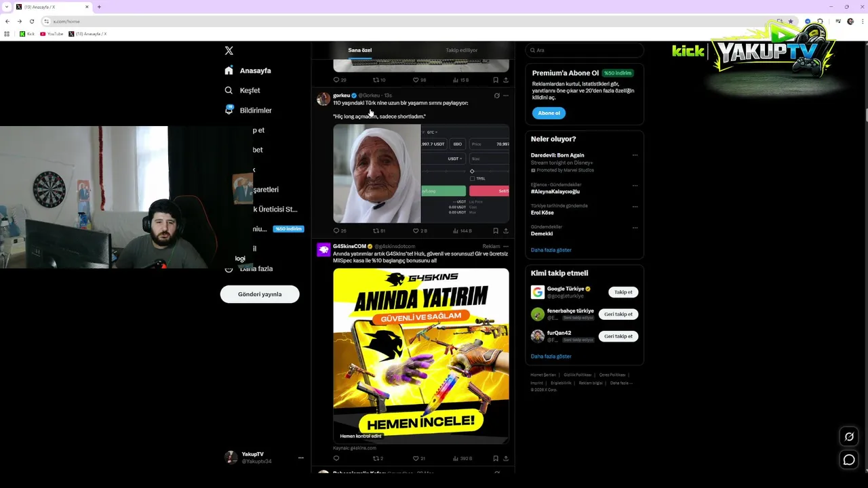868x488 pixels.
Task: Open Daha fazla in sidebar menu
Action: (x=248, y=268)
